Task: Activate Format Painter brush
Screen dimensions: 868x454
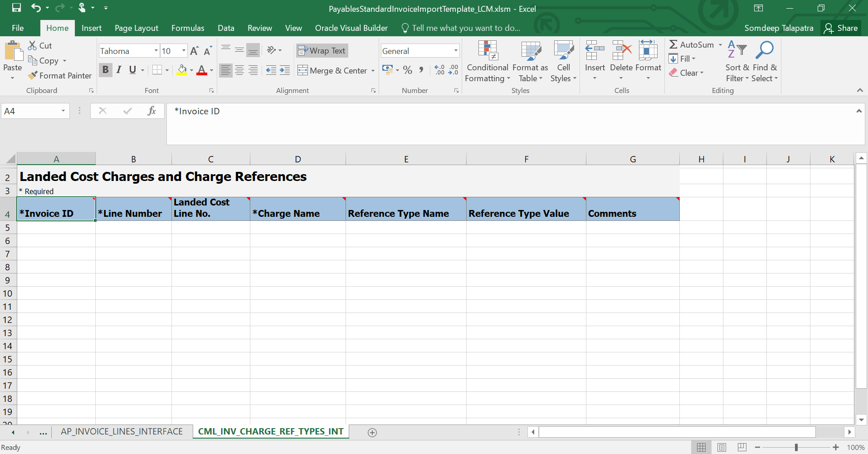Action: pyautogui.click(x=59, y=75)
